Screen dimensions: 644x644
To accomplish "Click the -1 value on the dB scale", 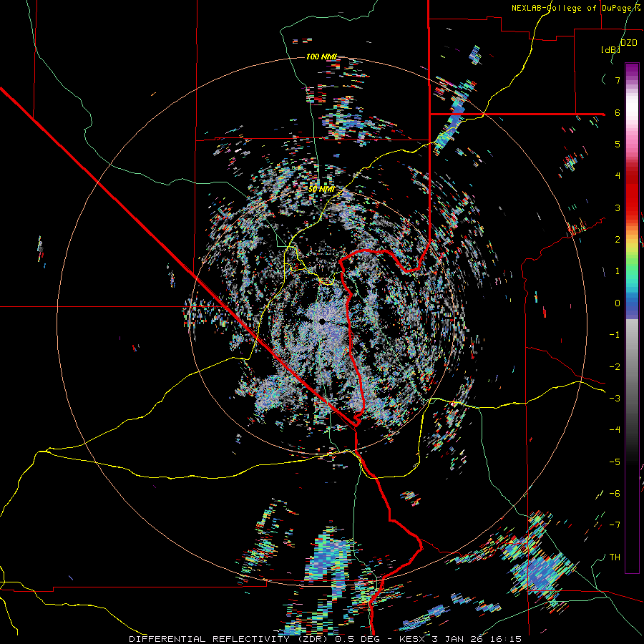I will (615, 335).
